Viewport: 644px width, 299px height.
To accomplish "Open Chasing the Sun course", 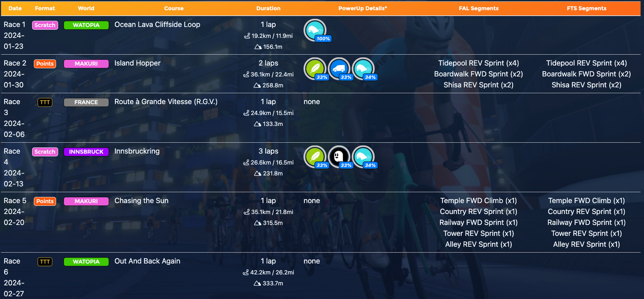I will pos(141,201).
